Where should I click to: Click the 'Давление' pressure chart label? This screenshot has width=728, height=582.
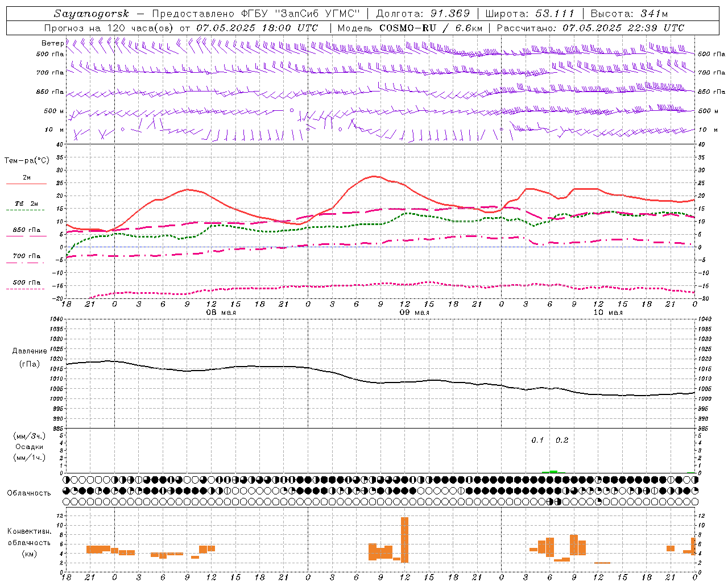(x=30, y=351)
